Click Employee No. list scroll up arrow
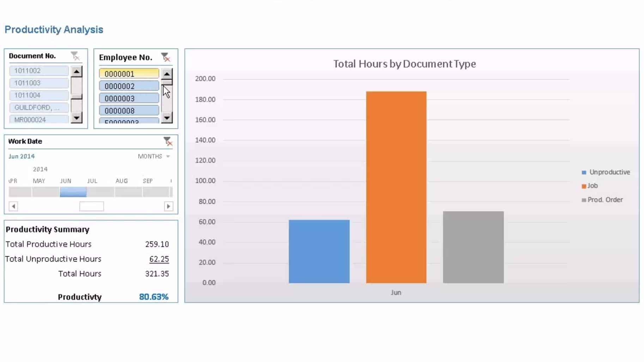 [x=167, y=74]
